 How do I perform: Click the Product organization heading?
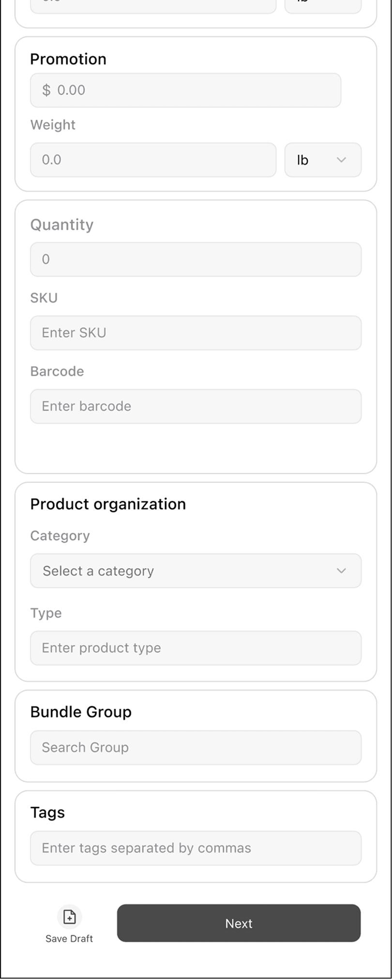click(x=108, y=504)
